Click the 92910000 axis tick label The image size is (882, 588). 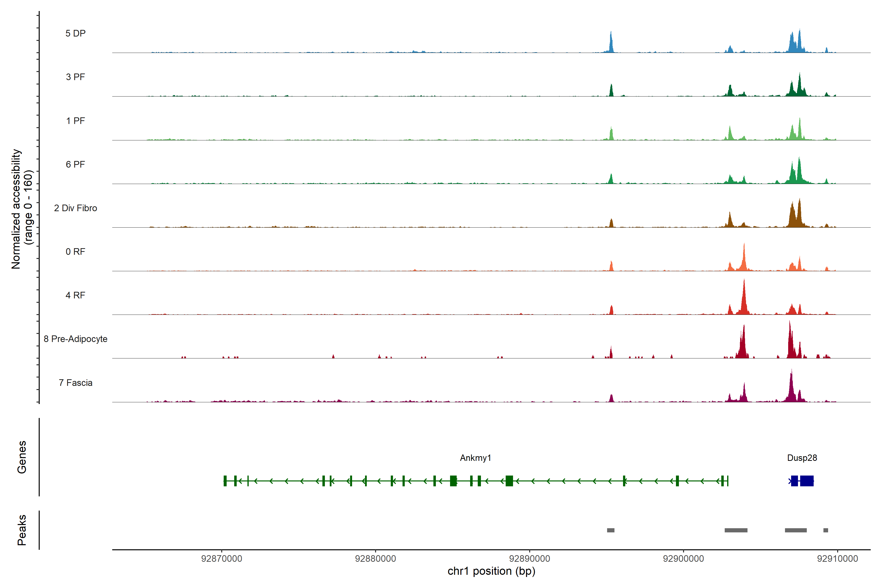tap(837, 559)
